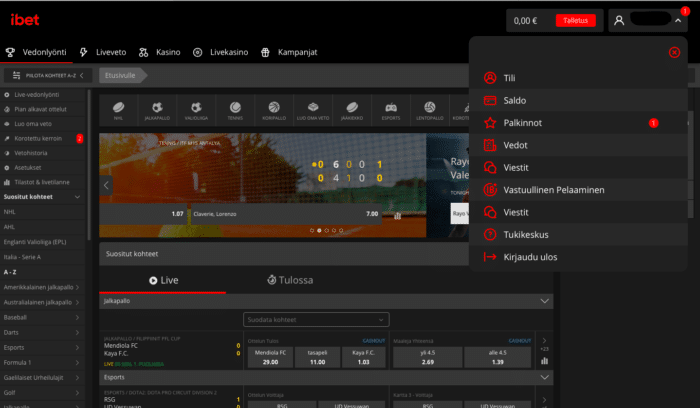Open Palkinnot rewards menu entry
The height and width of the screenshot is (408, 700).
click(578, 123)
